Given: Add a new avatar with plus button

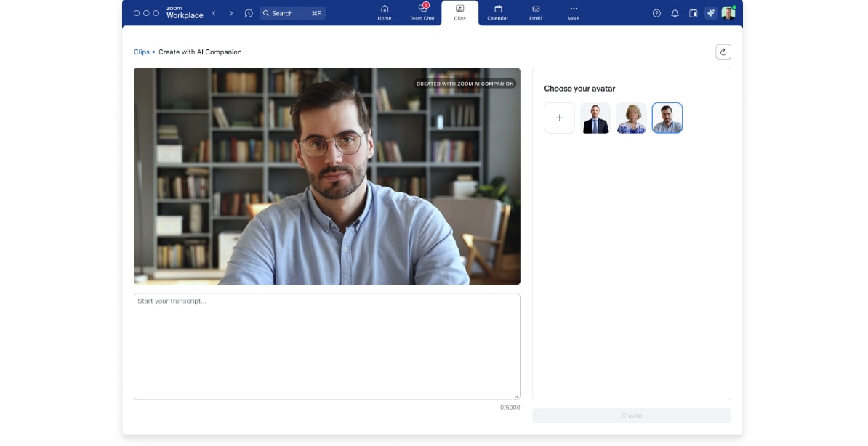Looking at the screenshot, I should coord(559,118).
